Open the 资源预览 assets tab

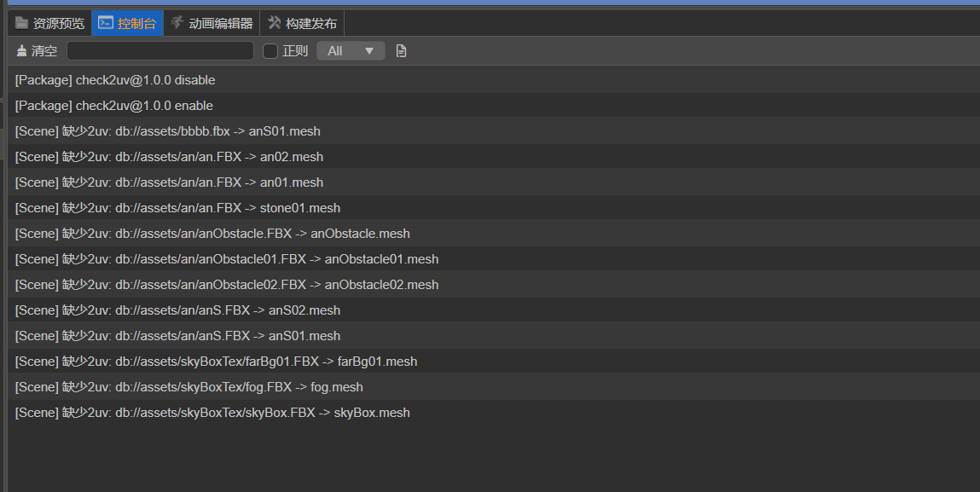click(49, 23)
